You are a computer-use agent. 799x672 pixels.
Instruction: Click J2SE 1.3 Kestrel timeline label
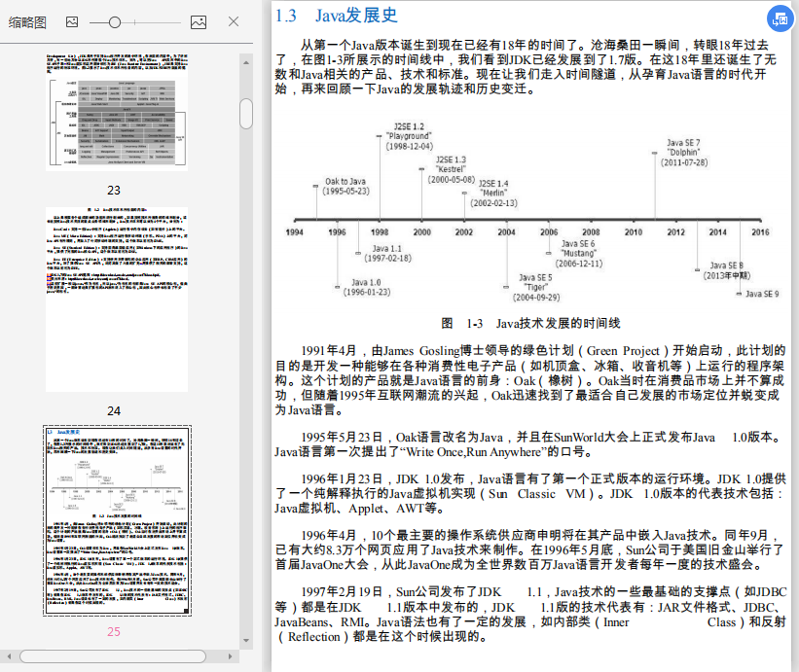pos(451,169)
